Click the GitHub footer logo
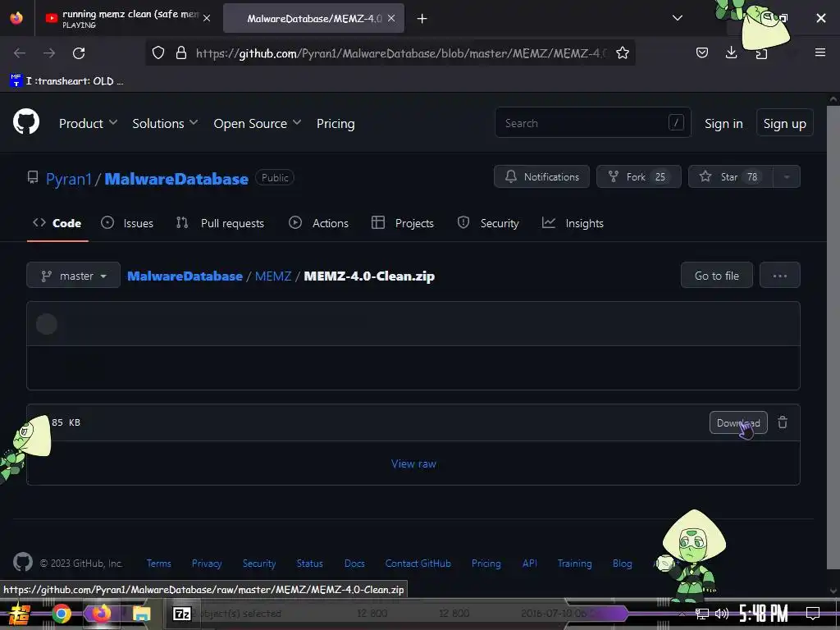Screen dimensions: 840x630 coord(23,563)
